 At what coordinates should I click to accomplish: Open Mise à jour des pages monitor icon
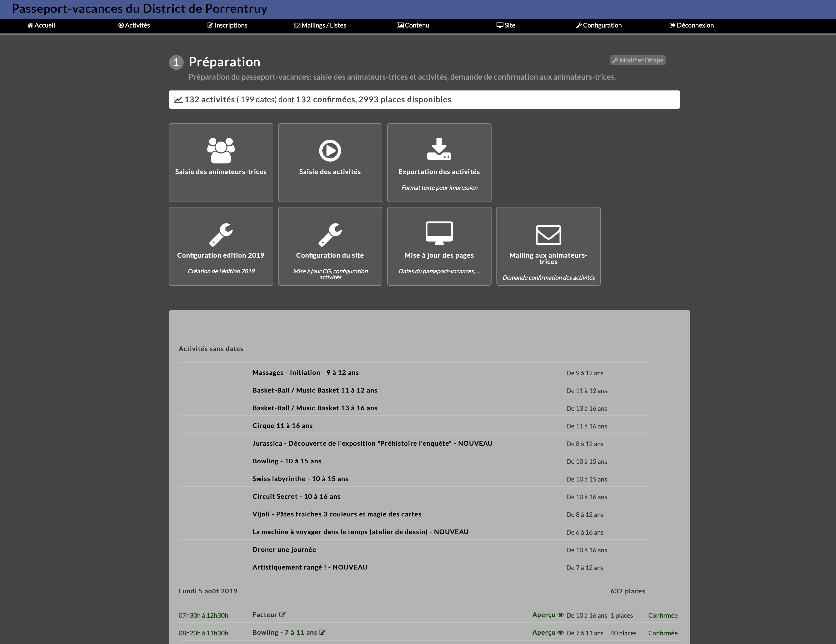439,233
